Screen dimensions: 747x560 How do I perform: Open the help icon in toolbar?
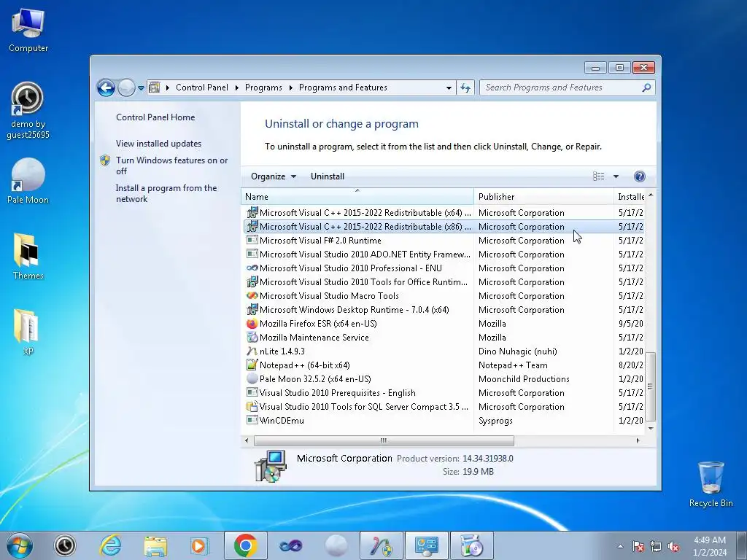click(x=639, y=176)
